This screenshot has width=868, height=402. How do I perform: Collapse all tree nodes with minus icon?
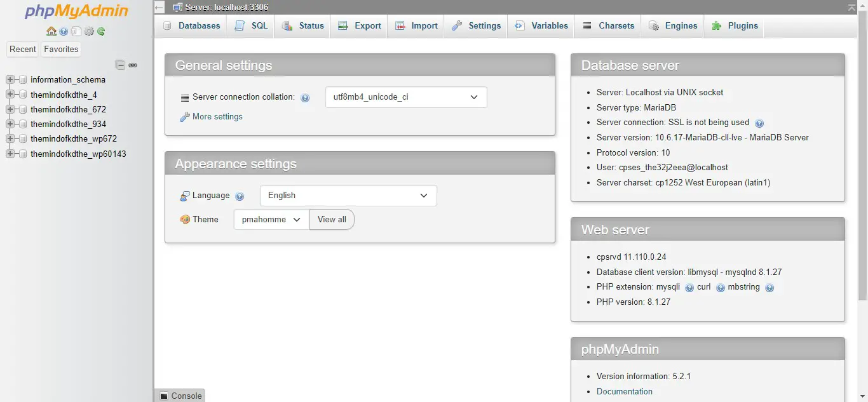point(120,65)
